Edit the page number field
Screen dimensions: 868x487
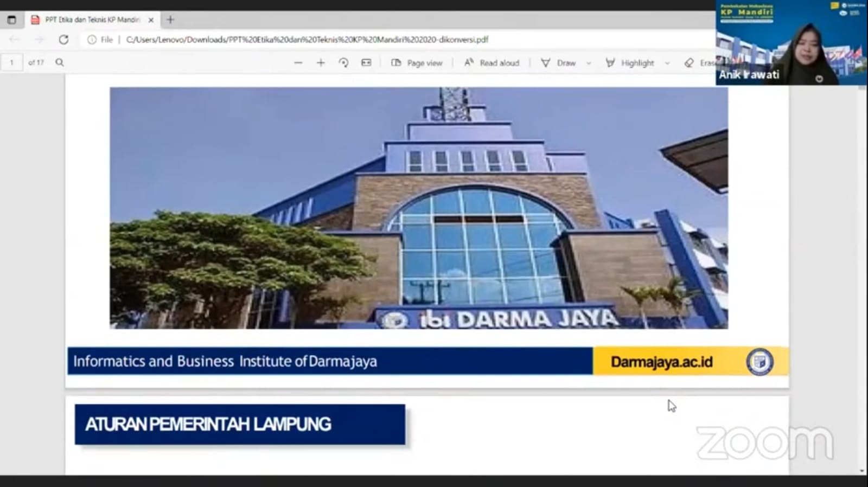(x=11, y=63)
